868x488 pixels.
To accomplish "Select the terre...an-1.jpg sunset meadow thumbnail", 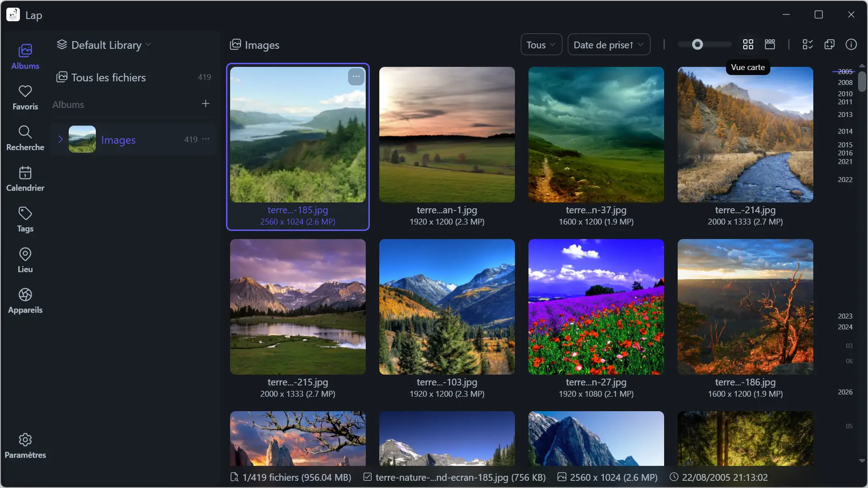I will point(447,135).
